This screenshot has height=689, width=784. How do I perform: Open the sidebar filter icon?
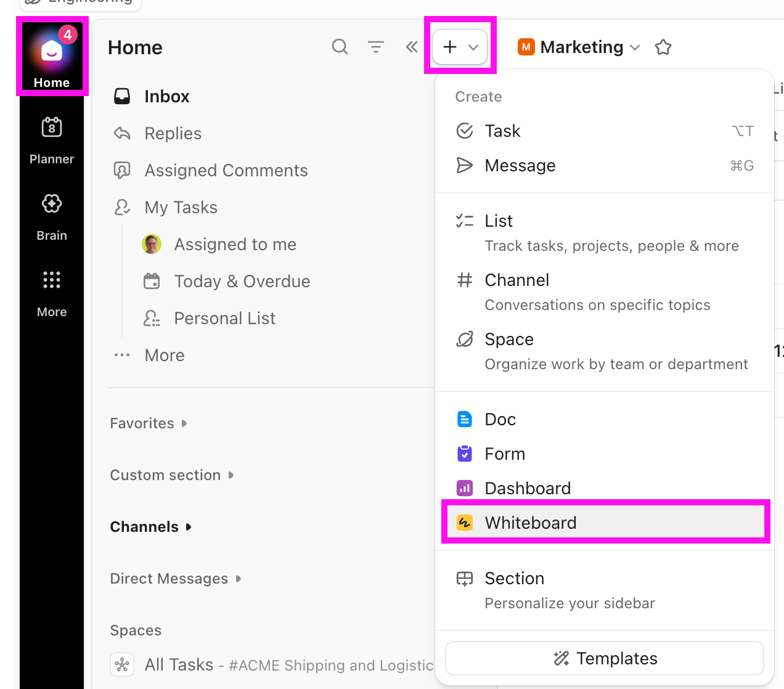click(376, 47)
